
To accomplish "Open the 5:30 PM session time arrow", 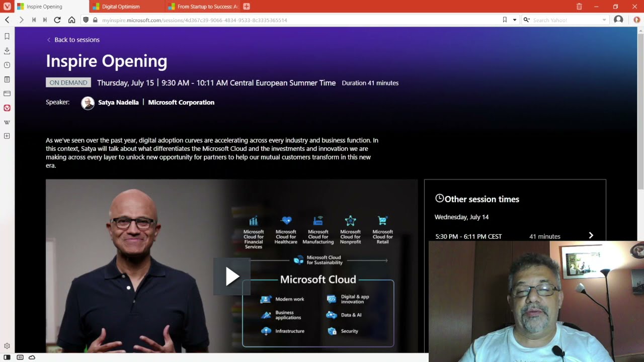I will coord(591,235).
